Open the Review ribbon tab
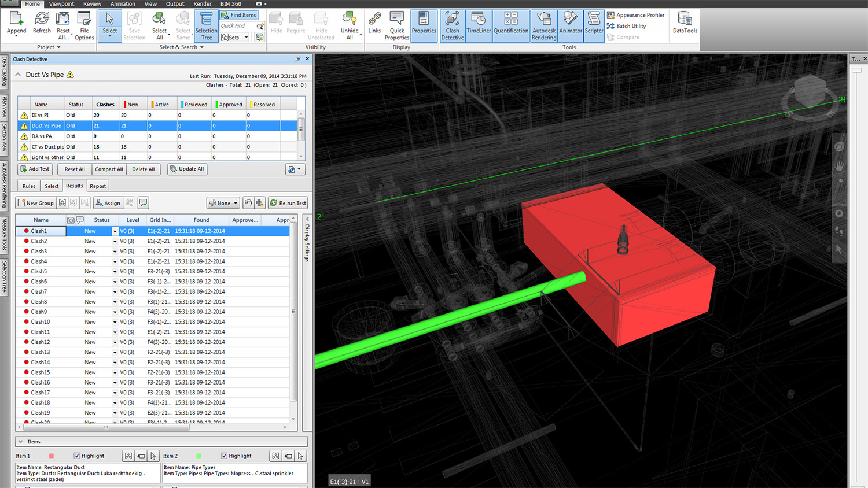The width and height of the screenshot is (868, 488). [x=92, y=4]
